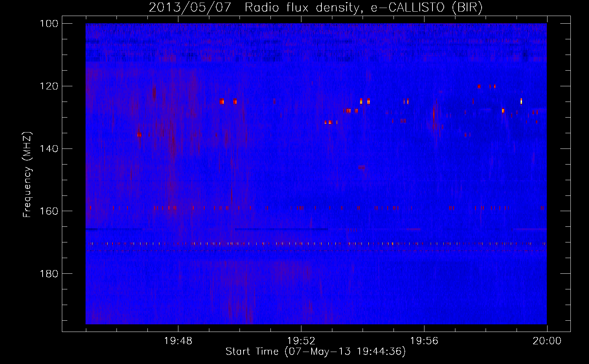The height and width of the screenshot is (364, 589).
Task: Click the time tick label '19:52'
Action: click(301, 341)
